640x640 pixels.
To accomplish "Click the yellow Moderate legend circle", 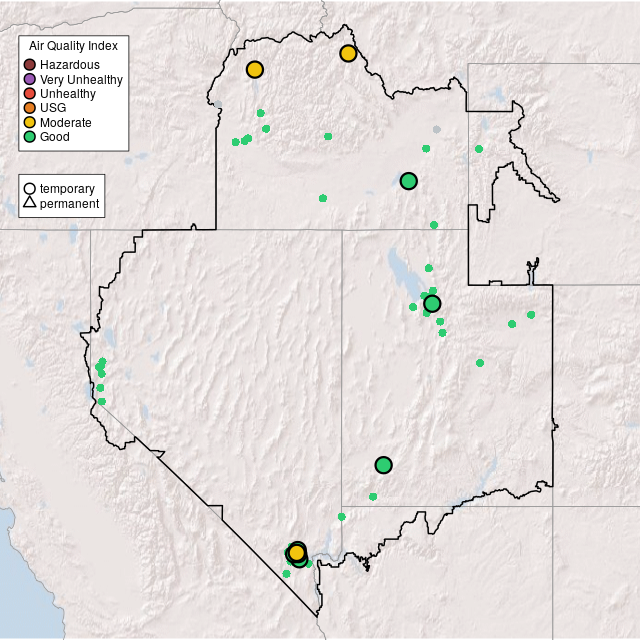I will 30,122.
